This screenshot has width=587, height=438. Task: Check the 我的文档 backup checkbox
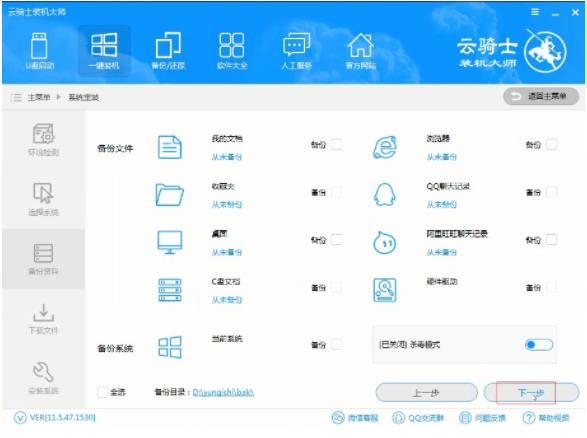337,145
